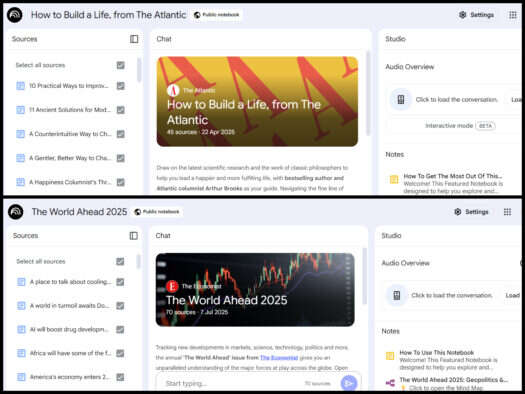Click Atlantic Chat panel scrollbar
The height and width of the screenshot is (394, 525).
tap(368, 93)
